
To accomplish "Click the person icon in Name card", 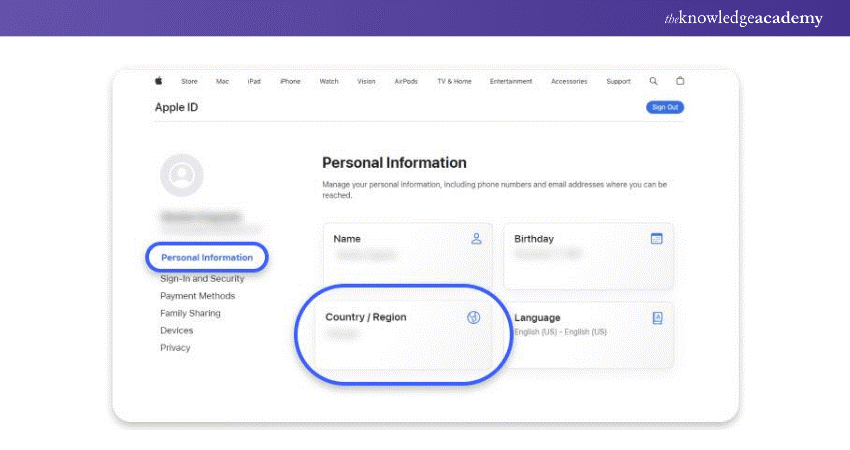I will (x=477, y=239).
